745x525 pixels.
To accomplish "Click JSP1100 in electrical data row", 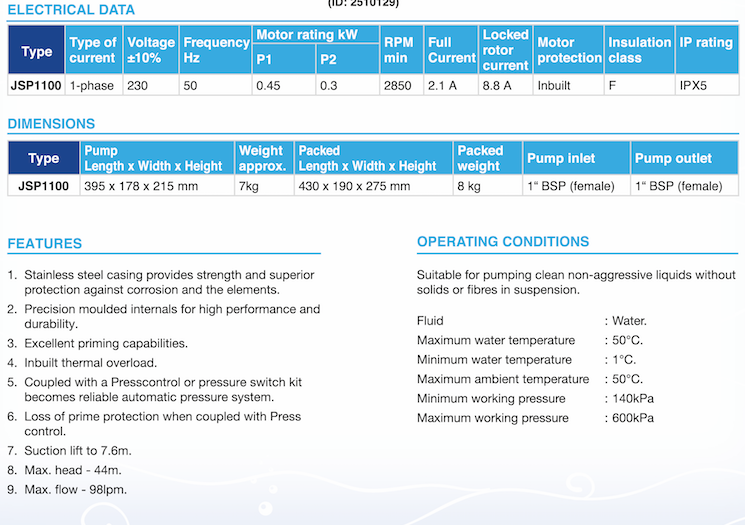I will [36, 86].
